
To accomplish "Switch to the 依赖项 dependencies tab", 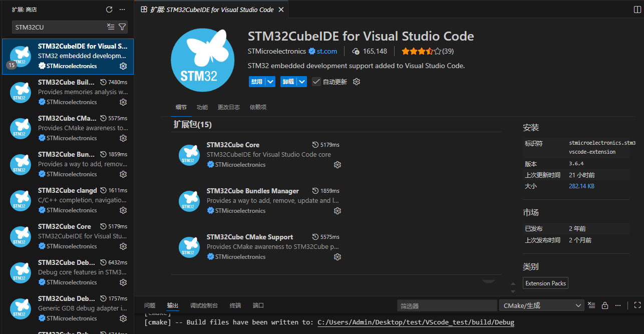I will coord(258,107).
